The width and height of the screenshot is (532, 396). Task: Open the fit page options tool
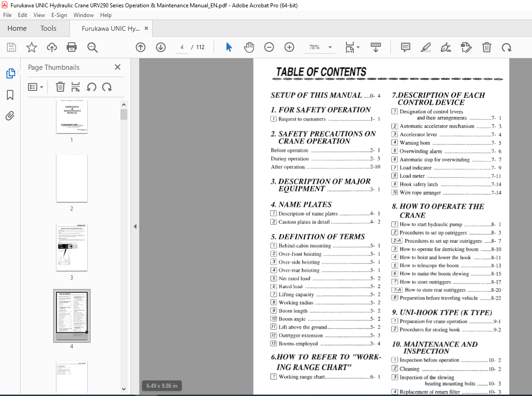pos(352,47)
